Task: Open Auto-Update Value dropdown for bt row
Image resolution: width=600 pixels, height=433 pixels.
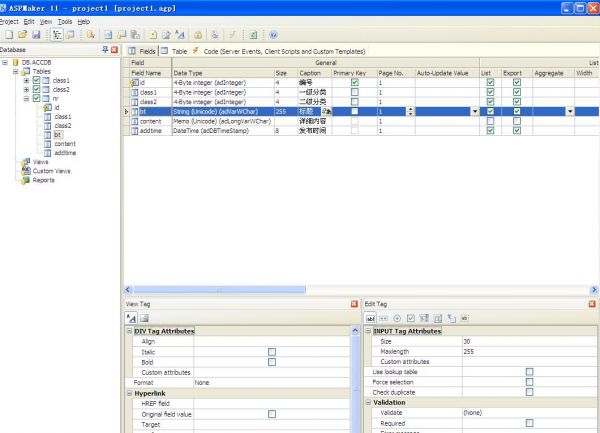Action: pyautogui.click(x=474, y=111)
